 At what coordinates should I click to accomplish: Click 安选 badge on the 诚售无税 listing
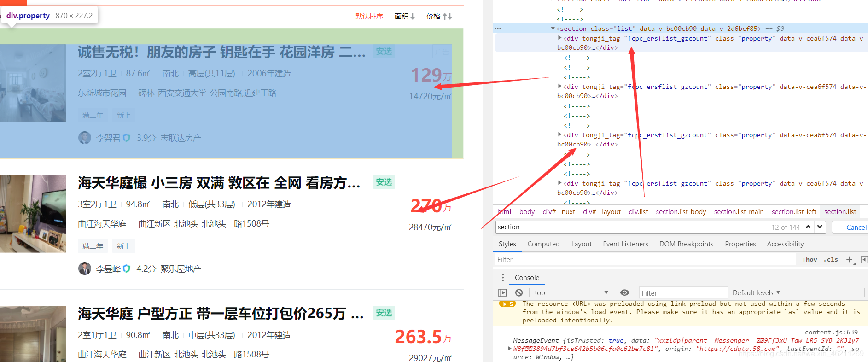(384, 51)
